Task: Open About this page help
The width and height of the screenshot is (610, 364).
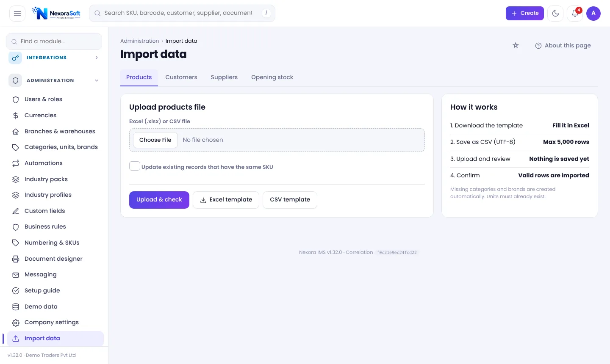Action: tap(563, 46)
